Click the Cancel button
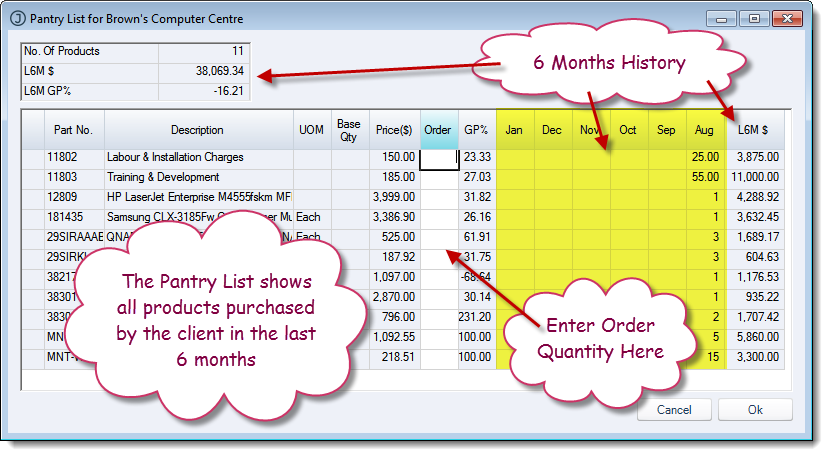Viewport: 828px width, 456px height. [674, 410]
